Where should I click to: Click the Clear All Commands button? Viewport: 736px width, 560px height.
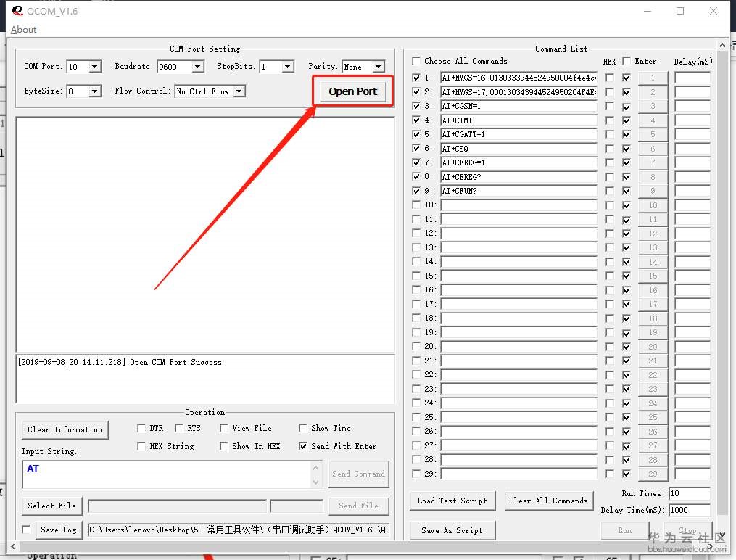[x=548, y=501]
